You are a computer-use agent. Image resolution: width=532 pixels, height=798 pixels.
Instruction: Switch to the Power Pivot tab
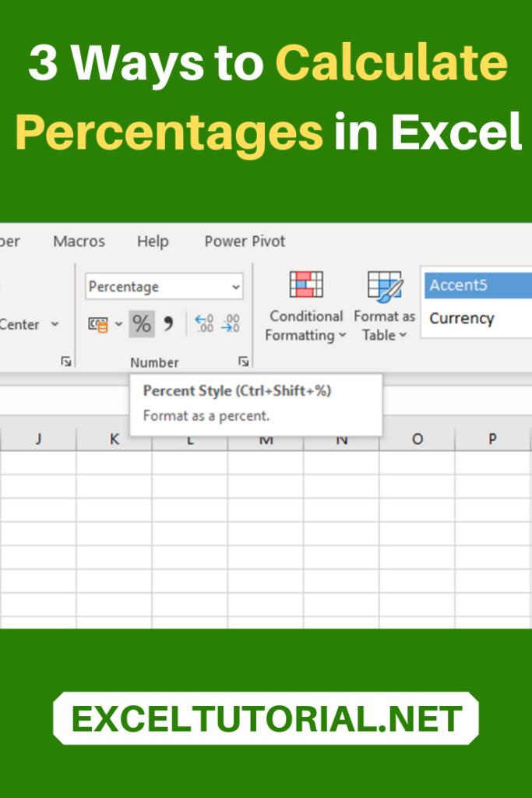pyautogui.click(x=245, y=242)
